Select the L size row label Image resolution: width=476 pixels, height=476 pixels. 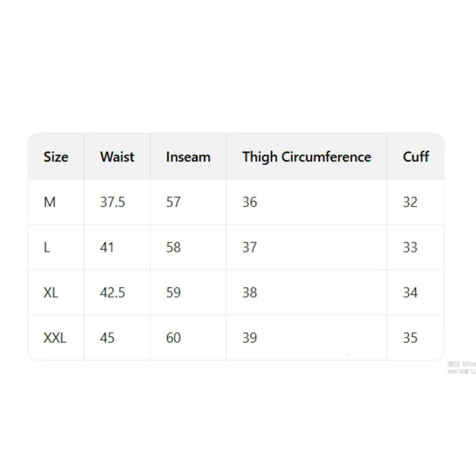tap(47, 248)
